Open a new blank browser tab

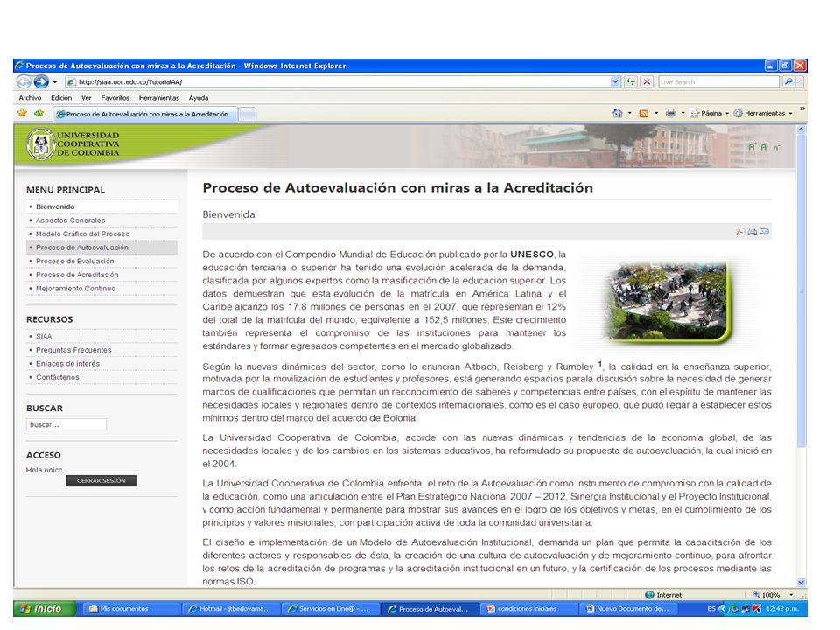tap(247, 114)
